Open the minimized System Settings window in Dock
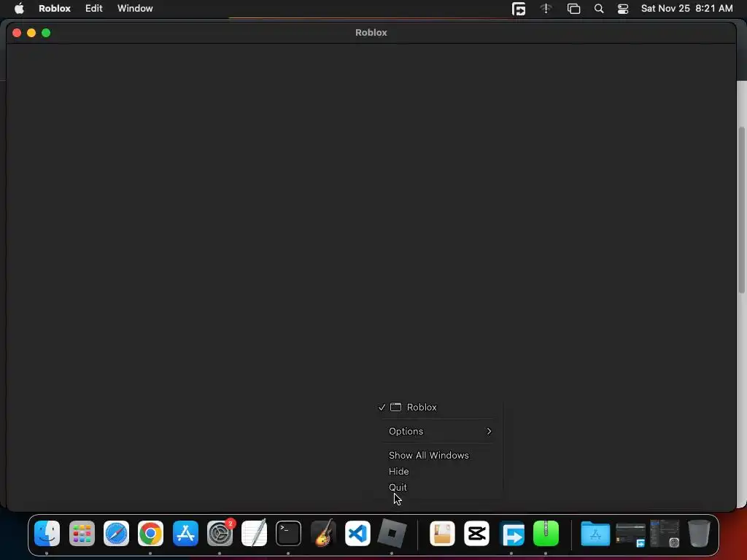The width and height of the screenshot is (747, 560). (x=665, y=533)
